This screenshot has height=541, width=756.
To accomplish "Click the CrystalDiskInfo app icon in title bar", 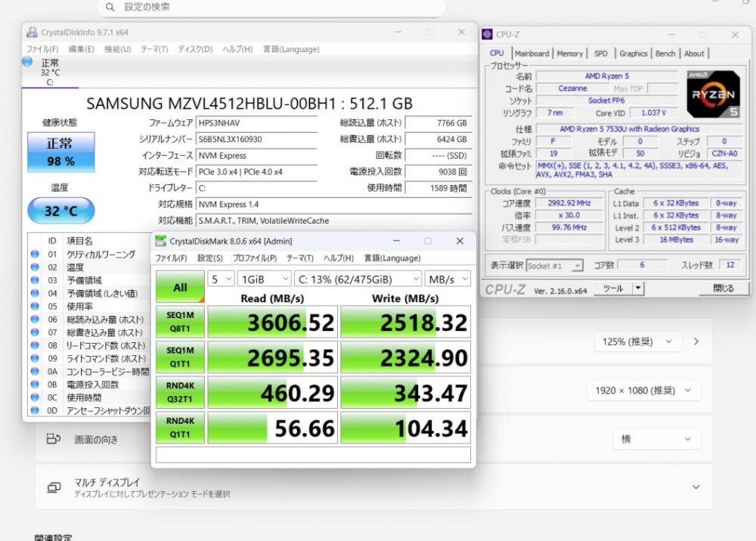I will [x=32, y=32].
